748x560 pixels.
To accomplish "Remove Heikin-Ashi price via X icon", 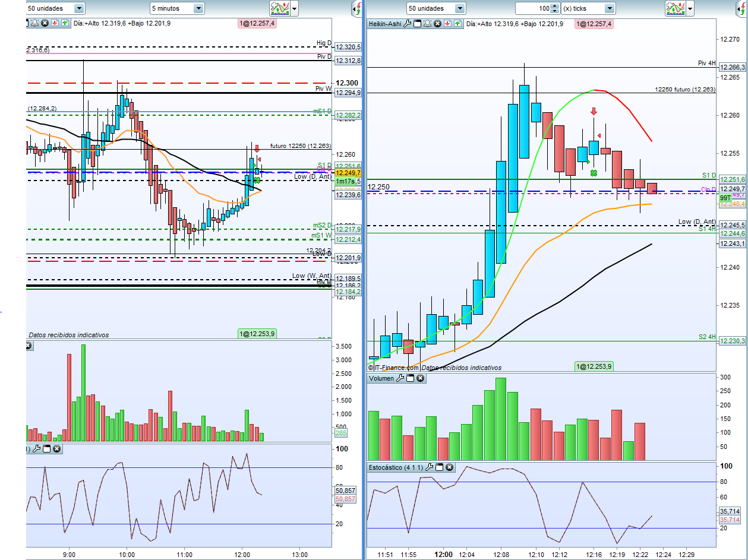I will [x=437, y=24].
